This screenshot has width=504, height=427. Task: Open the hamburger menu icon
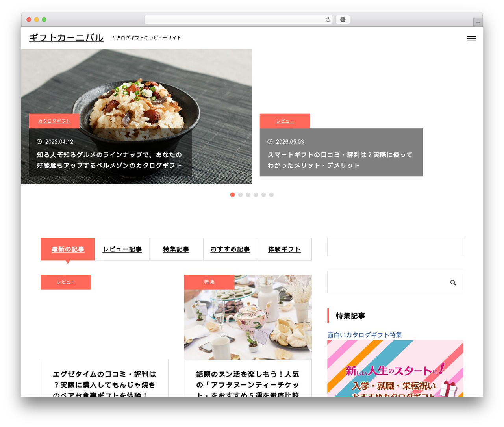(471, 39)
